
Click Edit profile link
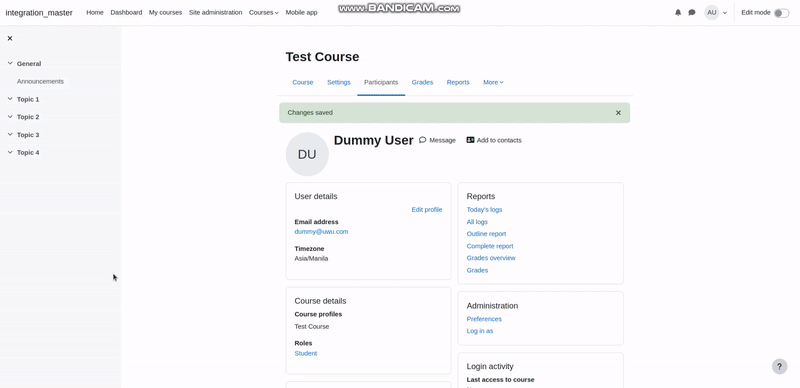tap(427, 210)
